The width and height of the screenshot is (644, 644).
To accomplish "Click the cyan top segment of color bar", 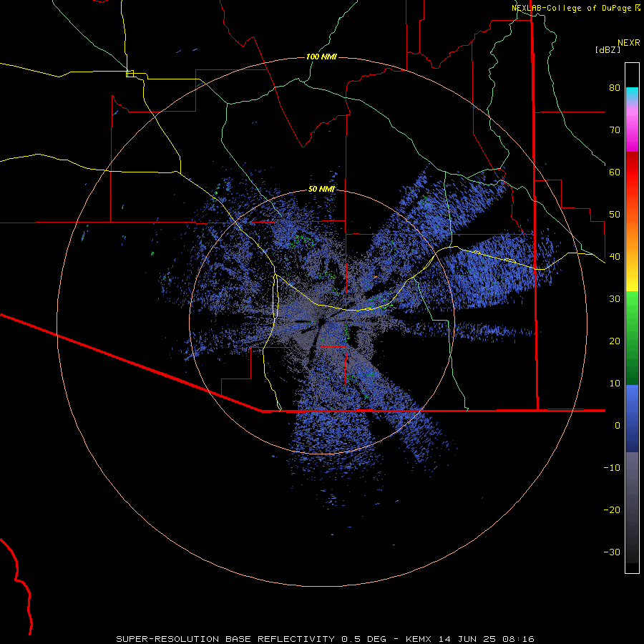I will pos(632,93).
